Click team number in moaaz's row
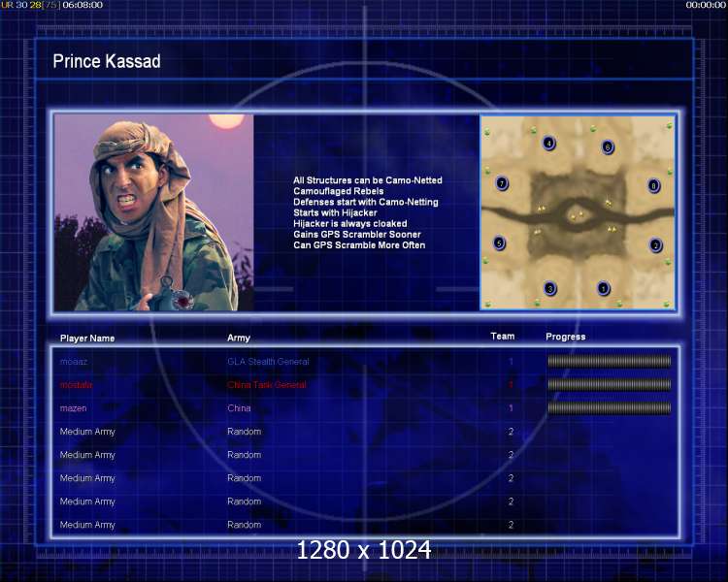Image resolution: width=728 pixels, height=582 pixels. 511,362
